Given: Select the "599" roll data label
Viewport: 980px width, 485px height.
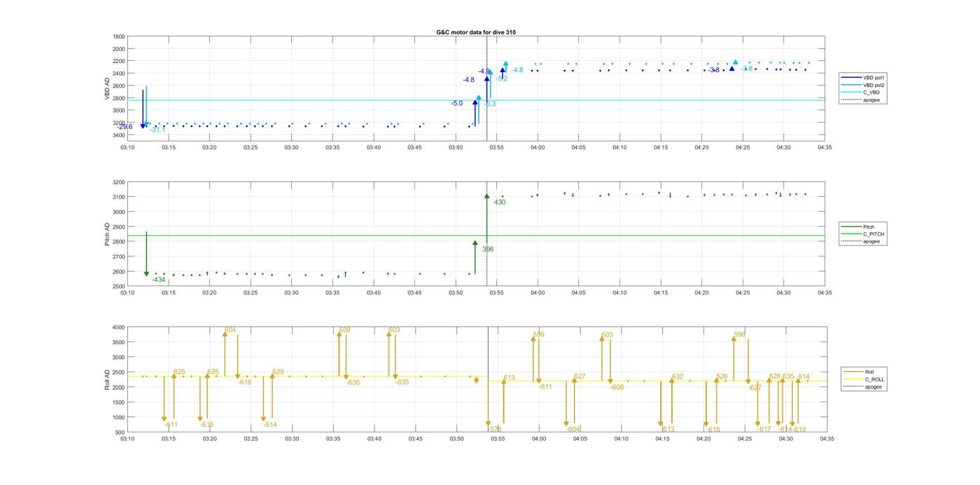Looking at the screenshot, I should click(x=538, y=335).
